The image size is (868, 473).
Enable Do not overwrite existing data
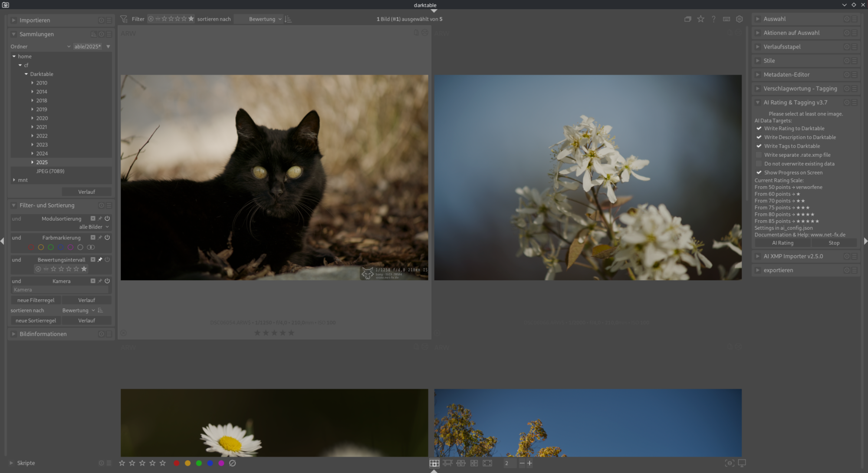click(759, 164)
